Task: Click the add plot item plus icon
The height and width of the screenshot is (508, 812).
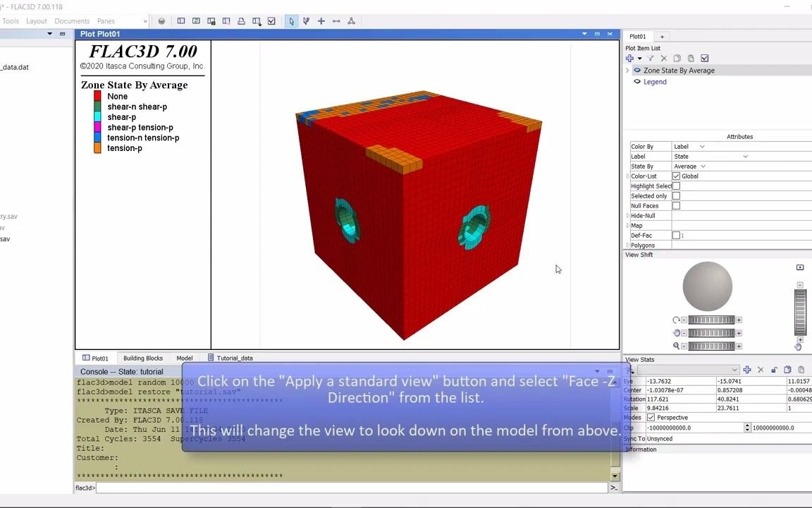Action: (629, 59)
